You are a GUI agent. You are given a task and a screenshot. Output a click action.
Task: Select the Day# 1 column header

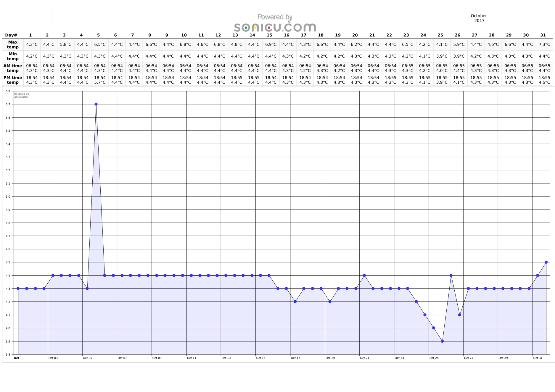(x=30, y=35)
